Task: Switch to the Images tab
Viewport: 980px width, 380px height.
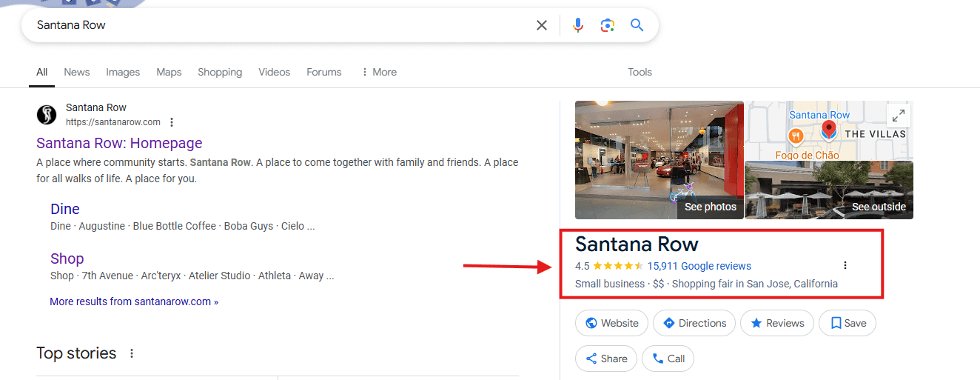Action: click(123, 72)
